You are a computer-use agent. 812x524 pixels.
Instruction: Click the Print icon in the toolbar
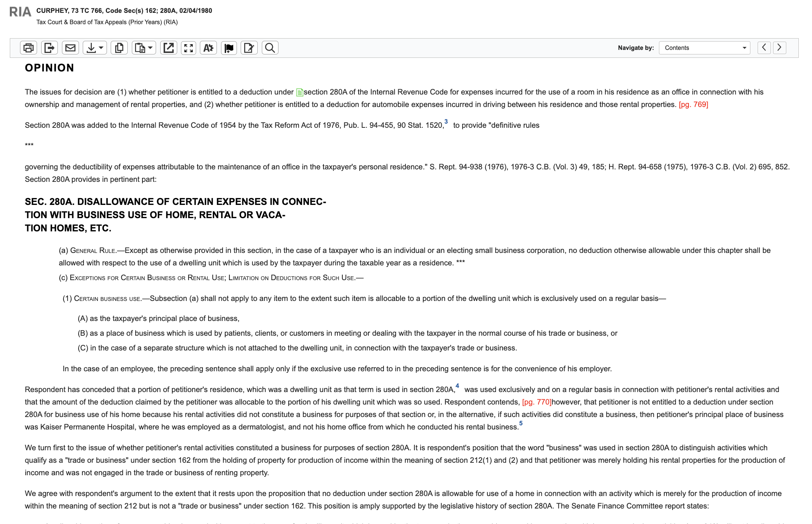pos(28,48)
